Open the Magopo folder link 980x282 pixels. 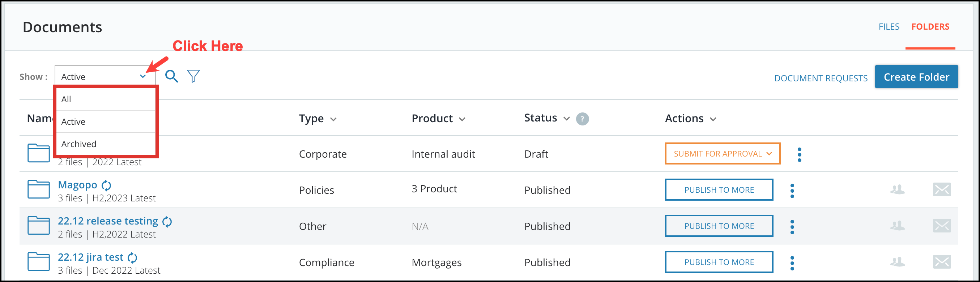pos(78,185)
